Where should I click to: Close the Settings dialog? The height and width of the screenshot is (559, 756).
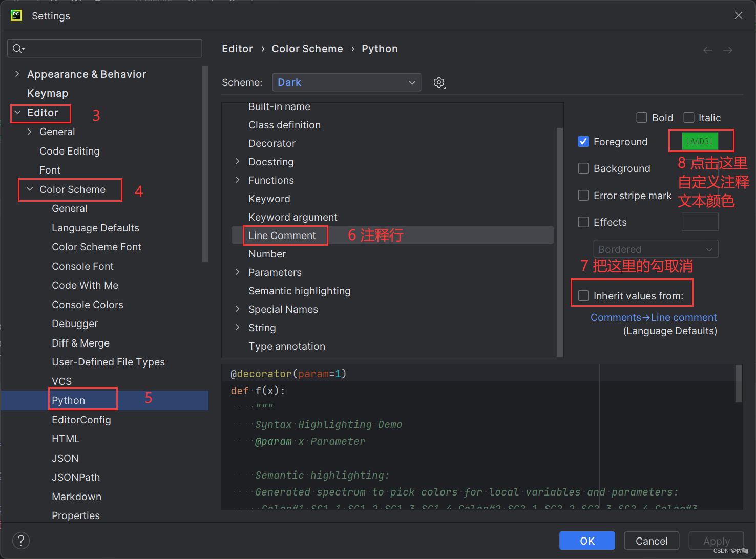739,15
